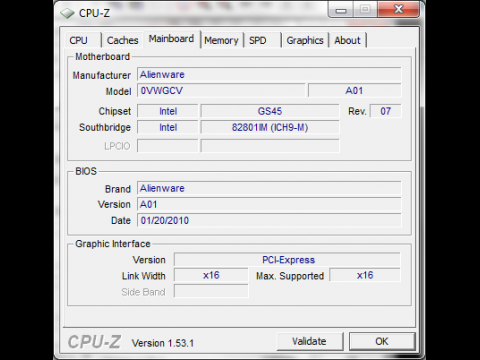Click the Graphic Interface group label
Viewport: 480px width, 360px height.
pos(113,244)
